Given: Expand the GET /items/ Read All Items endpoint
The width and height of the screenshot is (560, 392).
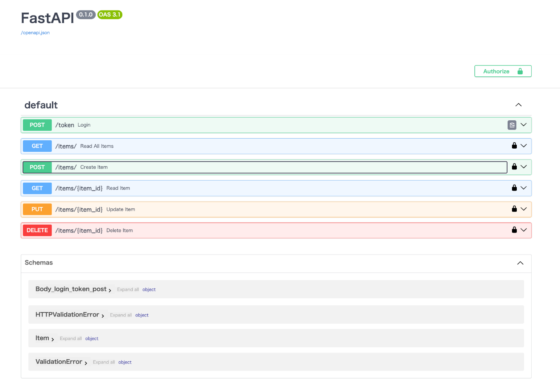Looking at the screenshot, I should 524,145.
